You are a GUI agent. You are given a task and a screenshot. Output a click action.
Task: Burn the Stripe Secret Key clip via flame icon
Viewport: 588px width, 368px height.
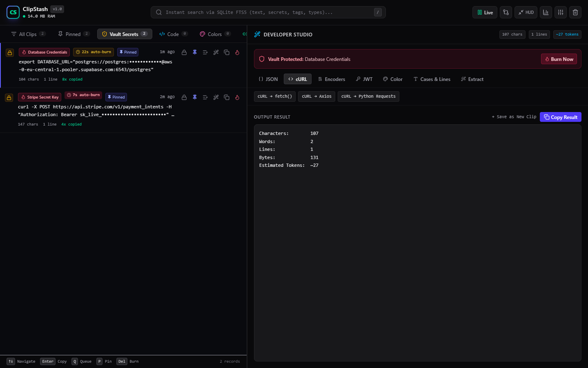coord(237,97)
